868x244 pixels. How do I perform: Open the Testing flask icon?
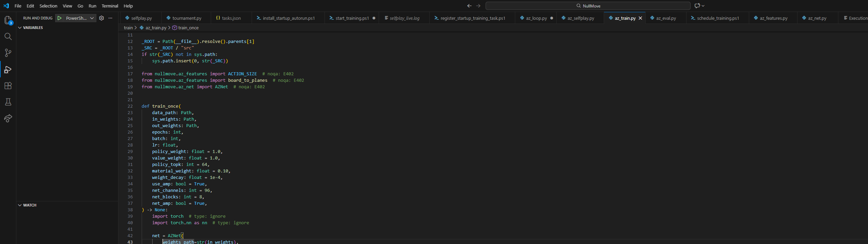click(x=8, y=102)
